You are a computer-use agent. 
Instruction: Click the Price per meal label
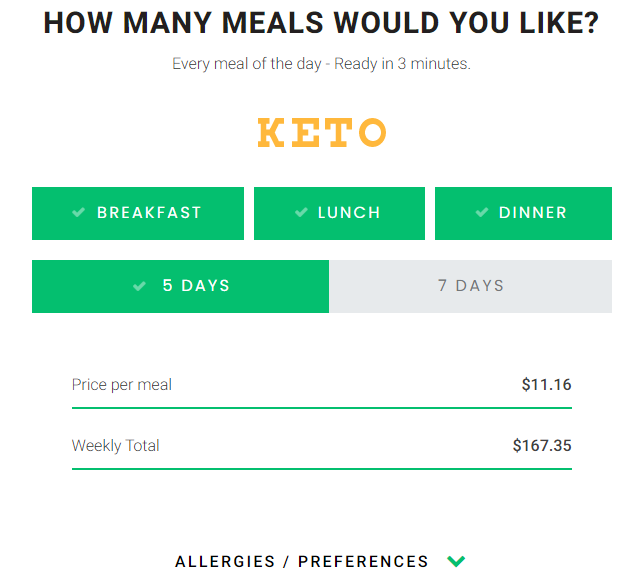[122, 385]
